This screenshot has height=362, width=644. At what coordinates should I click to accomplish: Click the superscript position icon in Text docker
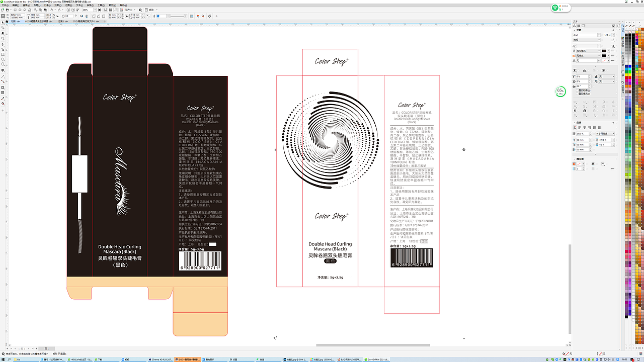[x=575, y=70]
